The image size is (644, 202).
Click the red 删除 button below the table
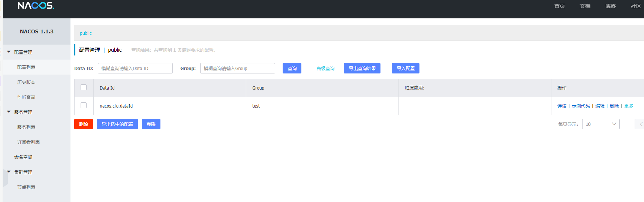point(84,124)
